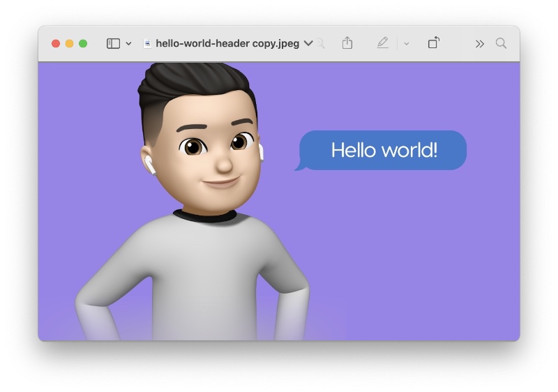Click the Search magnifying glass icon
The image size is (558, 392).
pos(501,43)
